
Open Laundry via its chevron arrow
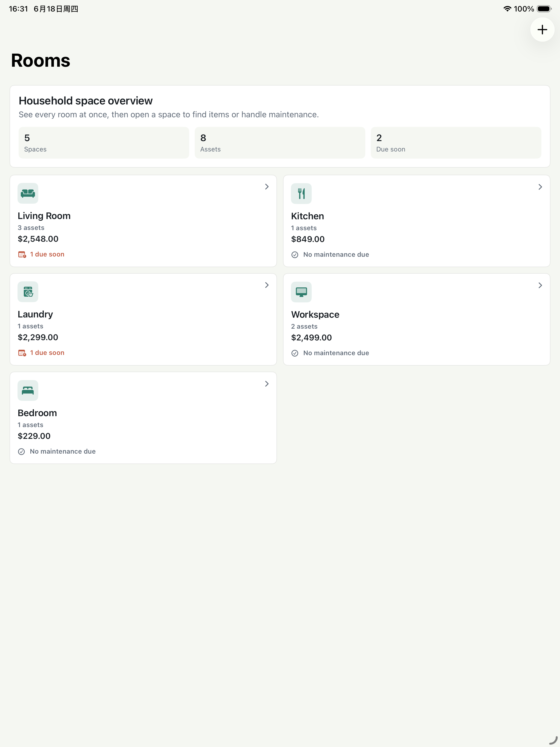[x=267, y=285]
